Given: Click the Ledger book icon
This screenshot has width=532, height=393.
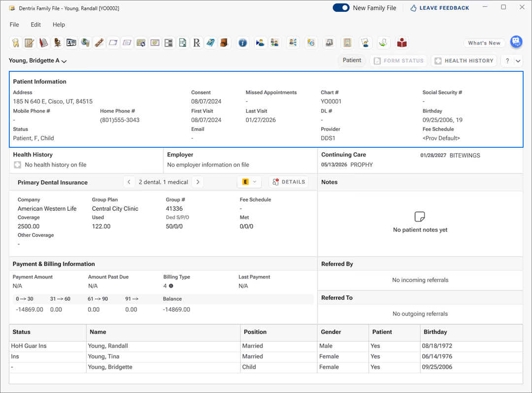Looking at the screenshot, I should (43, 43).
